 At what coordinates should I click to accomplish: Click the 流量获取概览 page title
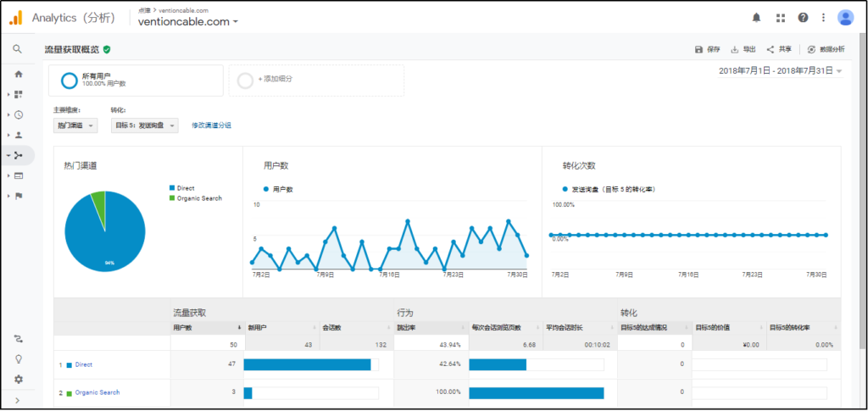coord(72,49)
